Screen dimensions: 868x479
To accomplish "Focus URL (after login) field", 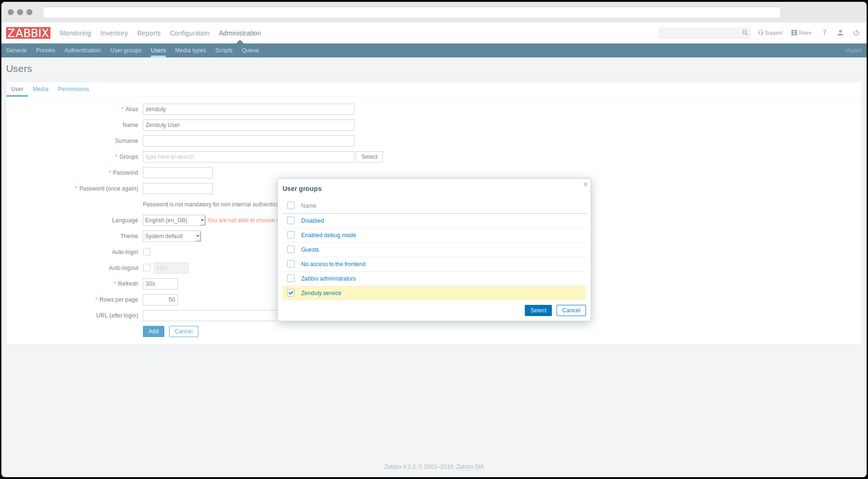I will (x=210, y=316).
